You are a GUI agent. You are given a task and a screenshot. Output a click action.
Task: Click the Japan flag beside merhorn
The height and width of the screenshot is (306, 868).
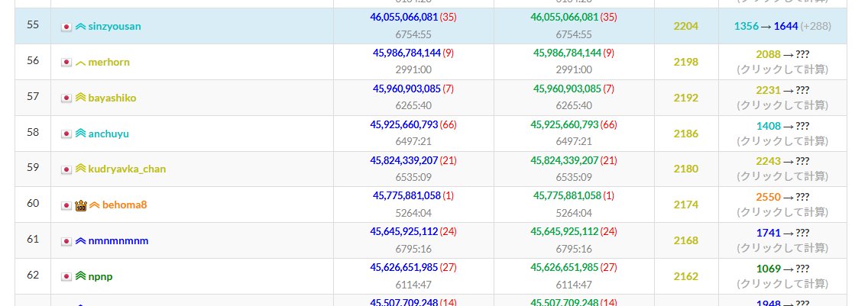66,63
